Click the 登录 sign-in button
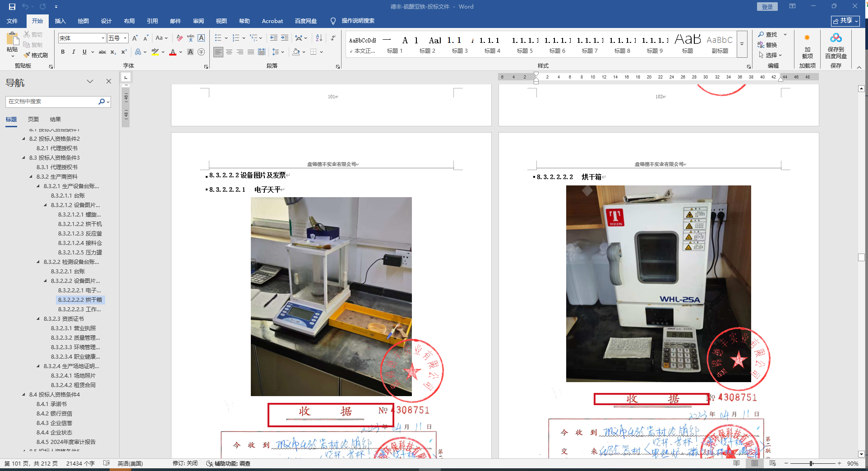The width and height of the screenshot is (868, 471). pos(767,7)
